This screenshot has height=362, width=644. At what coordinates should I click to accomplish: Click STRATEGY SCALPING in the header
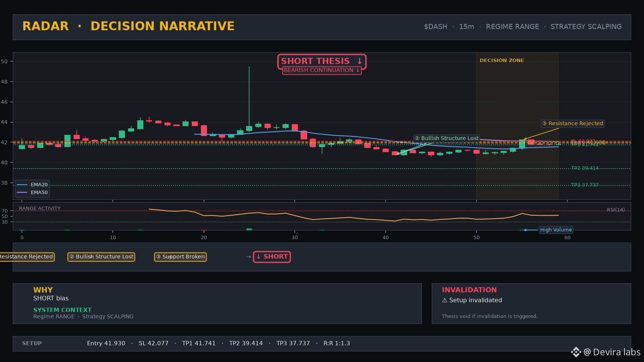coord(586,27)
